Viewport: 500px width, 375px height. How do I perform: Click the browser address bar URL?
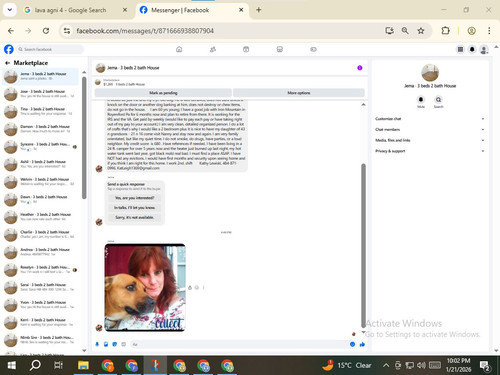click(x=145, y=31)
